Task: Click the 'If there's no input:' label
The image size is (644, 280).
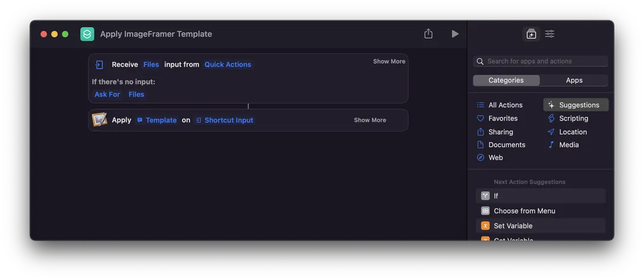Action: pos(123,82)
